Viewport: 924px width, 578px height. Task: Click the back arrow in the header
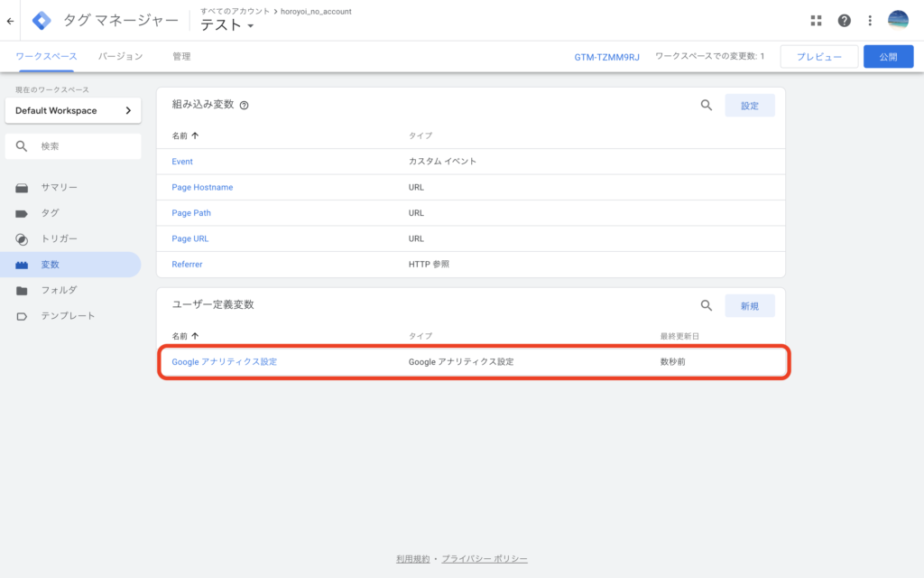(x=10, y=22)
